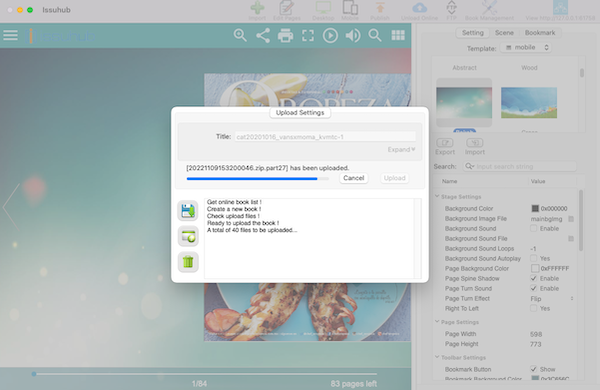Click the Title input field

[325, 137]
